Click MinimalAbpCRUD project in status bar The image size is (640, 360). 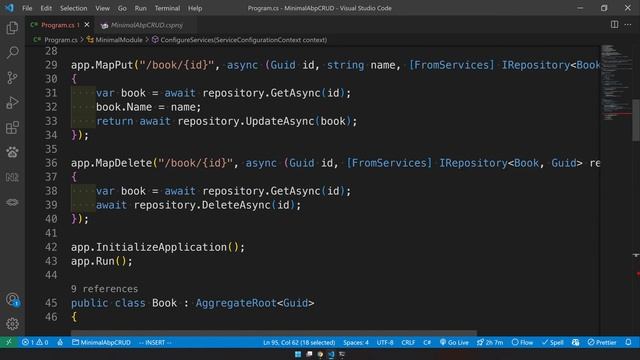pos(101,342)
